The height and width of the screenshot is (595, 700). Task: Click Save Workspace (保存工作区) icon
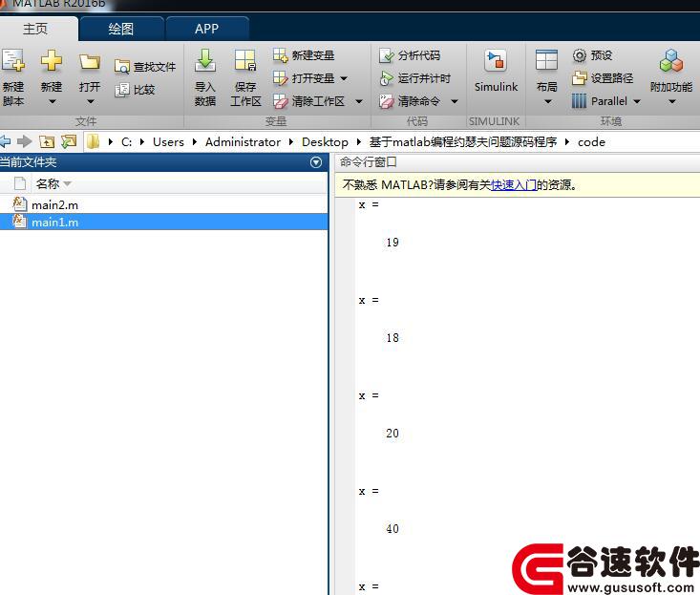click(245, 61)
